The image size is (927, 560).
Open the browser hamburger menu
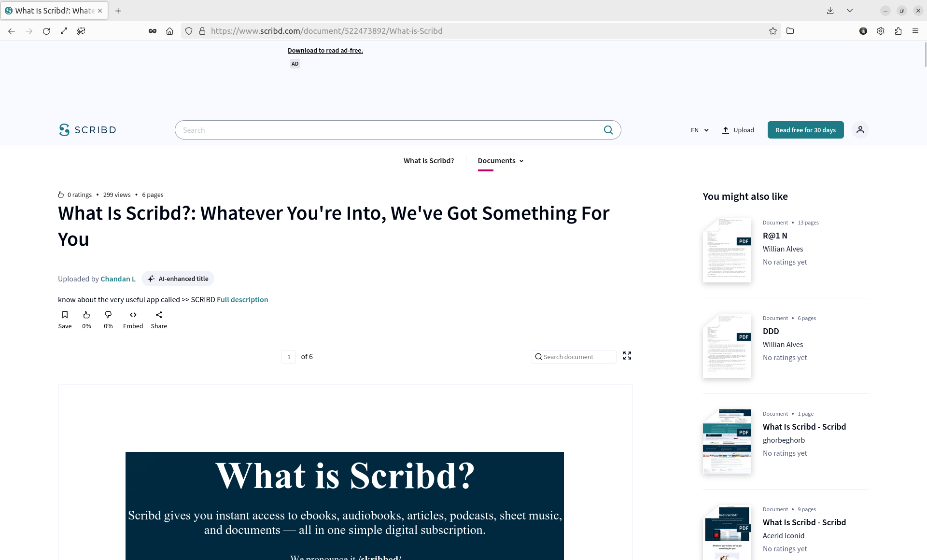pos(915,31)
